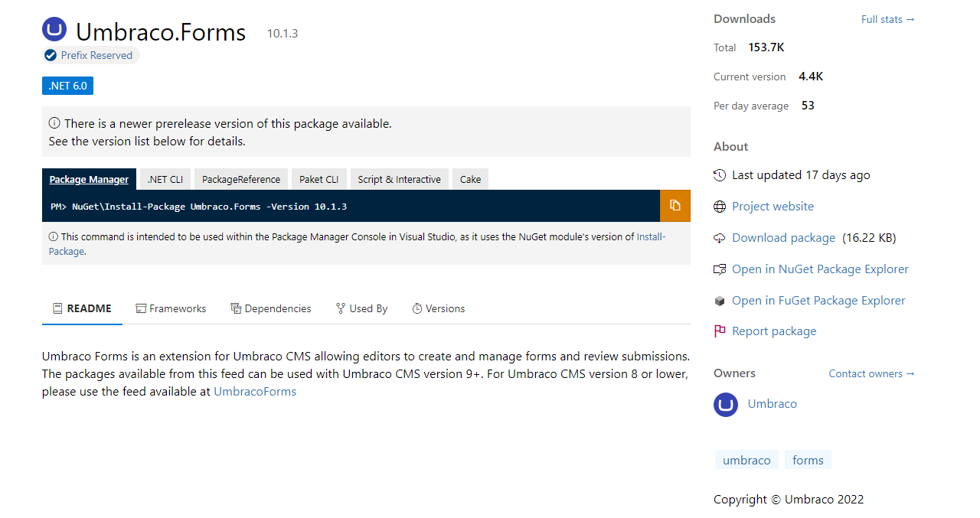The height and width of the screenshot is (518, 980).
Task: View the Versions tab
Action: (x=439, y=308)
